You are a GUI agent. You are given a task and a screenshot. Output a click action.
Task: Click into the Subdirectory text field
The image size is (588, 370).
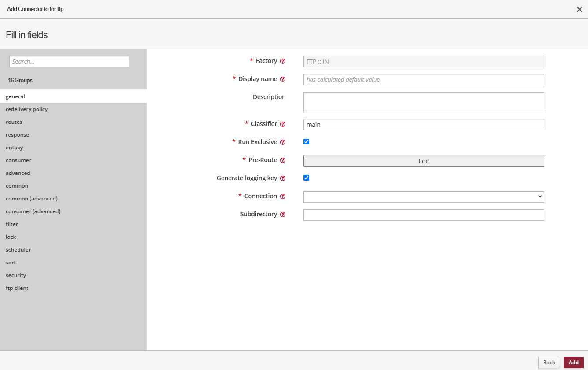point(423,215)
